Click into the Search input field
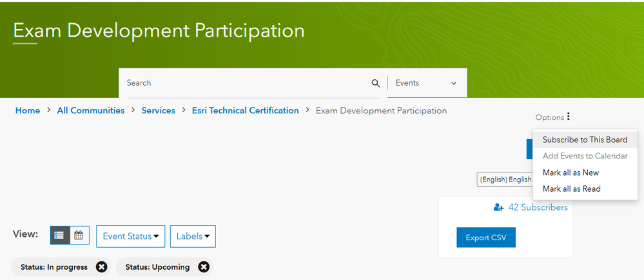The height and width of the screenshot is (280, 644). (245, 83)
